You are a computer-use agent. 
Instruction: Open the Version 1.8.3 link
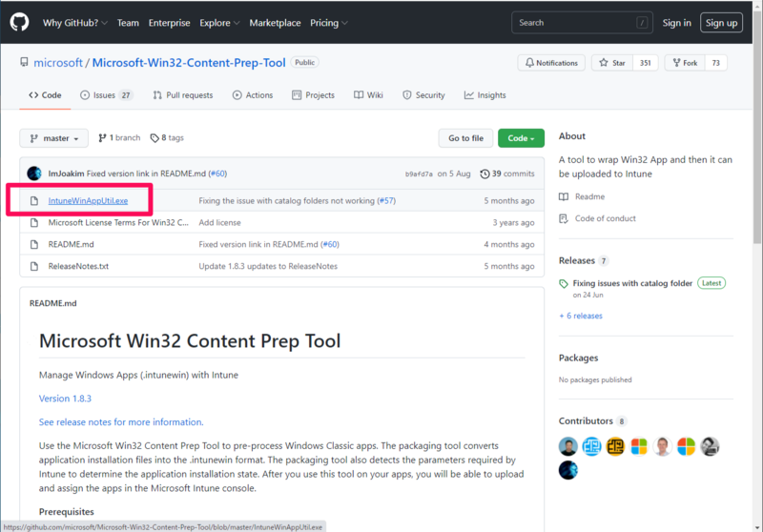[x=65, y=399]
